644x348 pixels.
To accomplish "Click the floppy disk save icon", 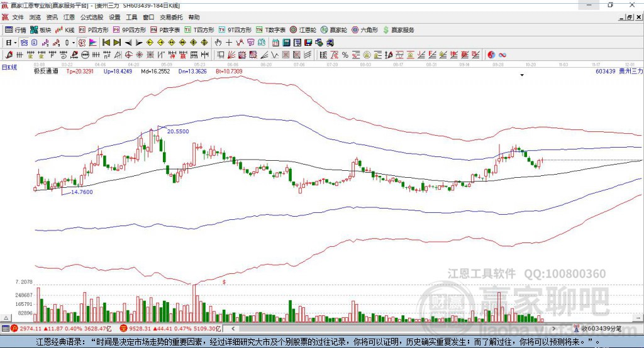I will (308, 43).
